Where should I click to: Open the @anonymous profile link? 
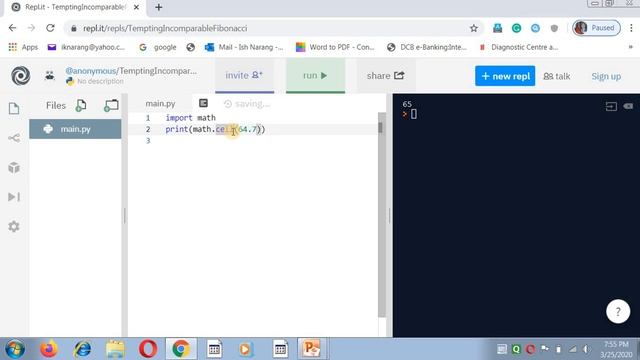click(x=91, y=71)
